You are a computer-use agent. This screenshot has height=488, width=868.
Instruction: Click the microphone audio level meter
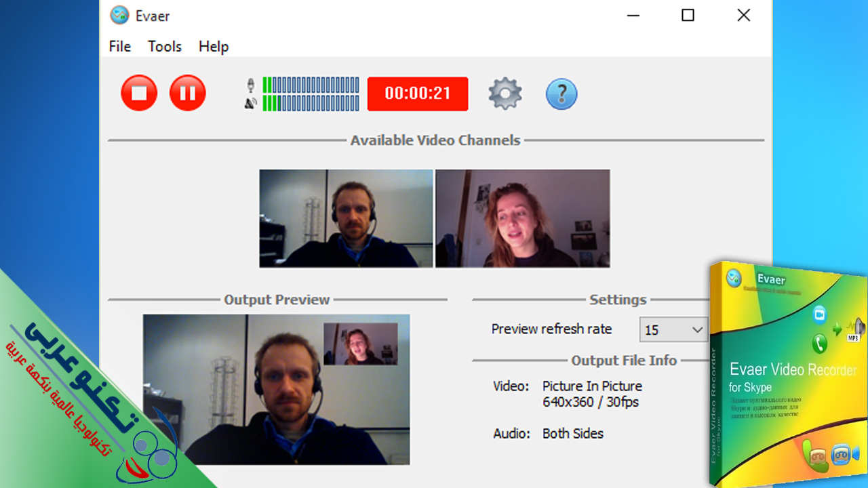[311, 85]
